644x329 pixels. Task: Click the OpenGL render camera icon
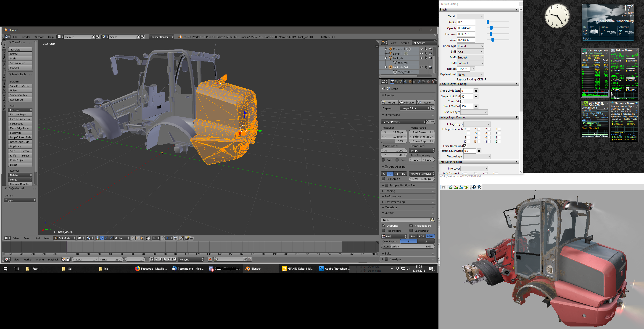coord(187,238)
